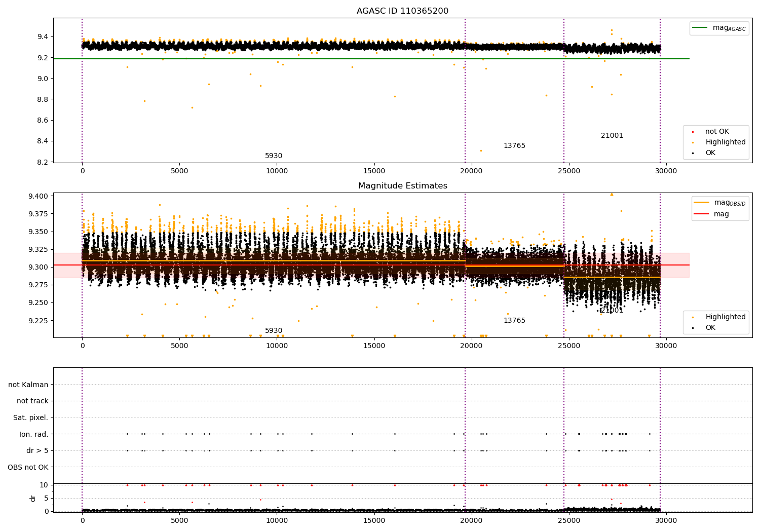Click the red 'not OK' legend marker
Screen dimensions: 760x532
coord(693,132)
